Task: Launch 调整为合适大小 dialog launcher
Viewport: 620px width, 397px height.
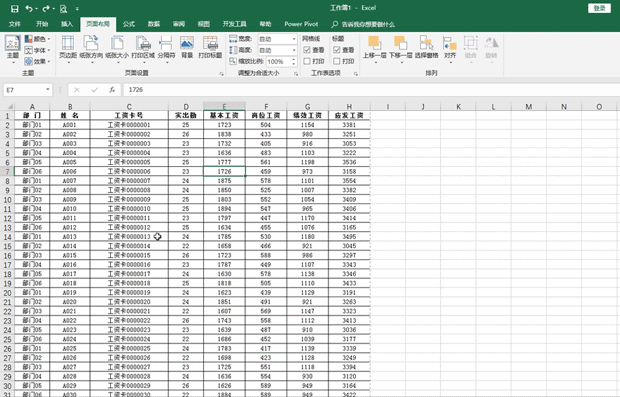Action: point(296,74)
